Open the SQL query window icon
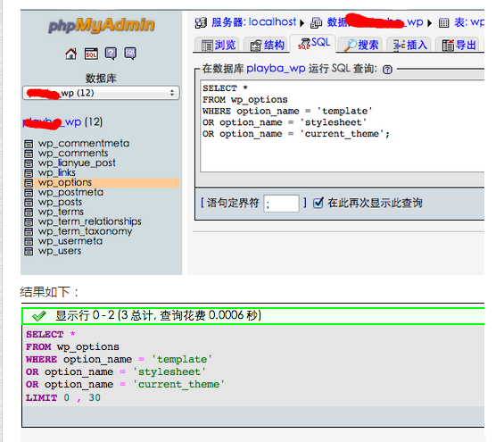The image size is (504, 442). 91,54
